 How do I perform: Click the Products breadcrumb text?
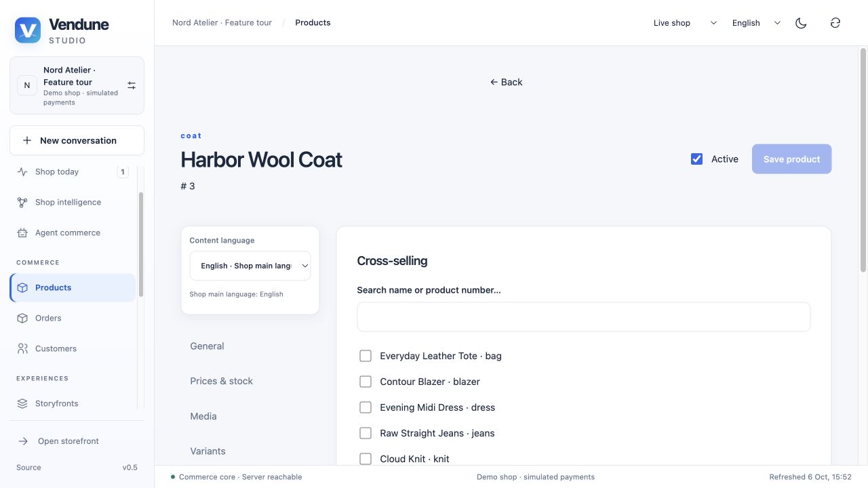[313, 22]
